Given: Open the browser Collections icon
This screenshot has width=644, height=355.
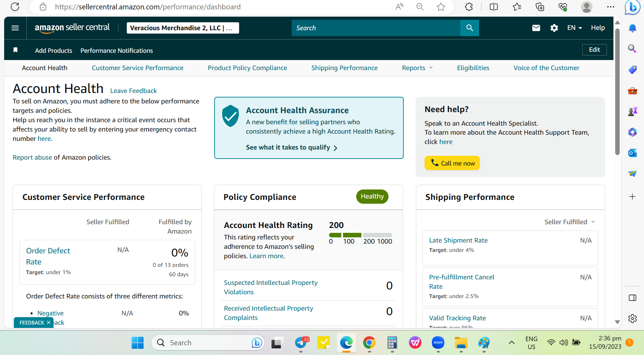Looking at the screenshot, I should pyautogui.click(x=540, y=7).
